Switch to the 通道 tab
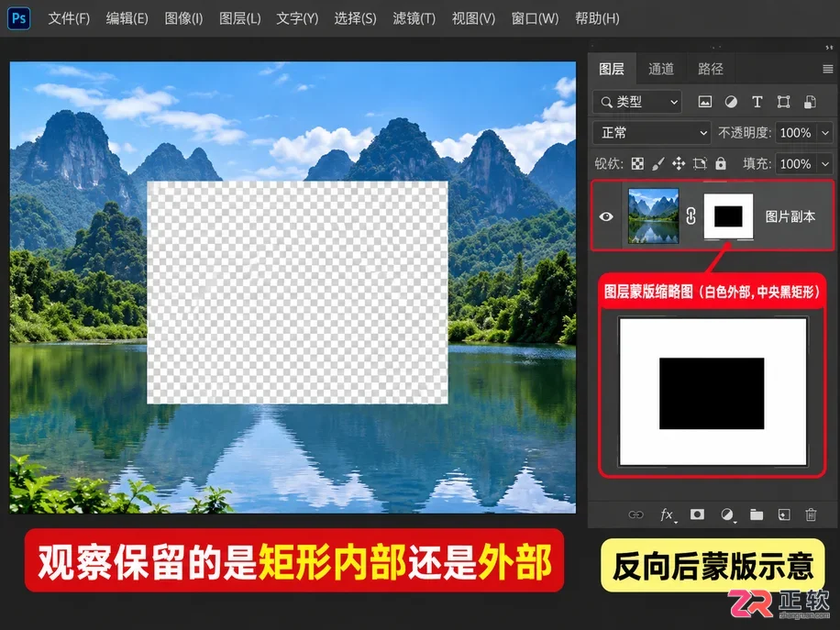Image resolution: width=840 pixels, height=630 pixels. pos(661,69)
